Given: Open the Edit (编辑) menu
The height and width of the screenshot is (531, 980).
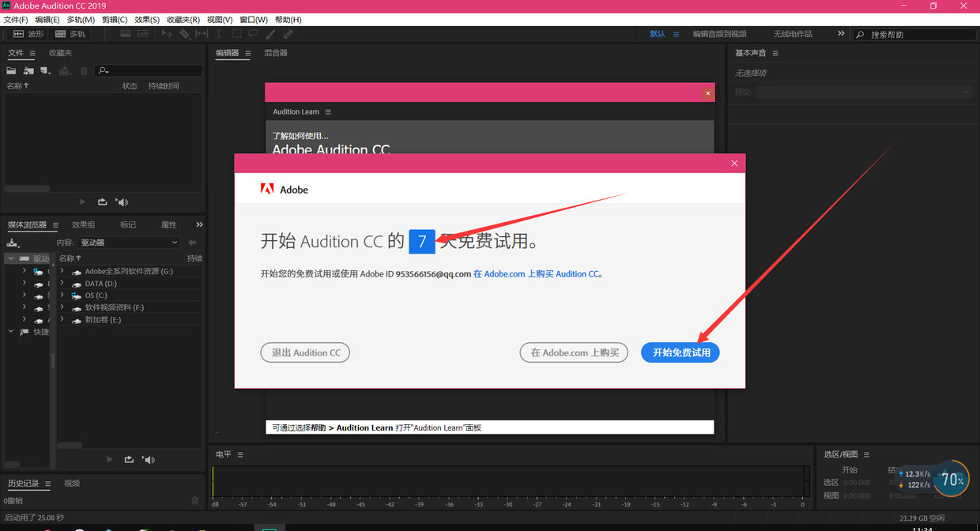Looking at the screenshot, I should (x=47, y=19).
